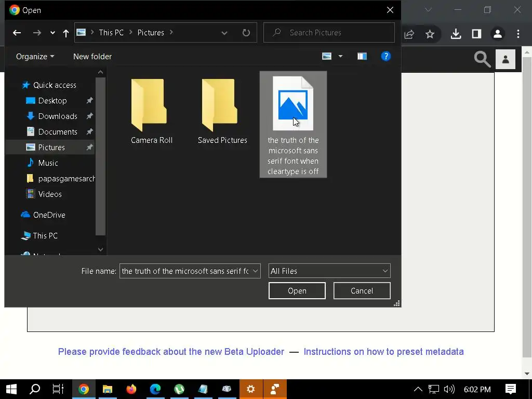
Task: Open the orange gear taskbar app
Action: (251, 389)
